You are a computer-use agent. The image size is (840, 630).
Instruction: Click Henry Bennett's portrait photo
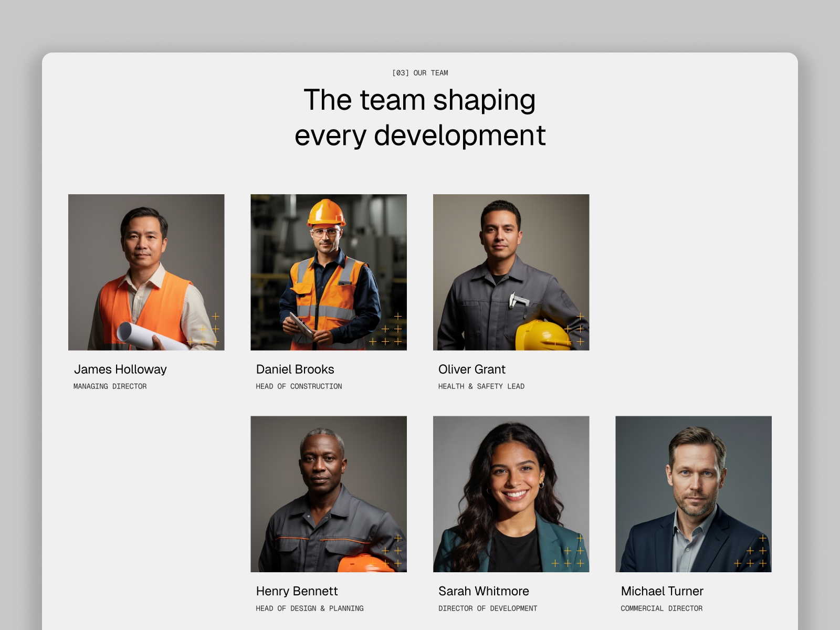tap(328, 493)
